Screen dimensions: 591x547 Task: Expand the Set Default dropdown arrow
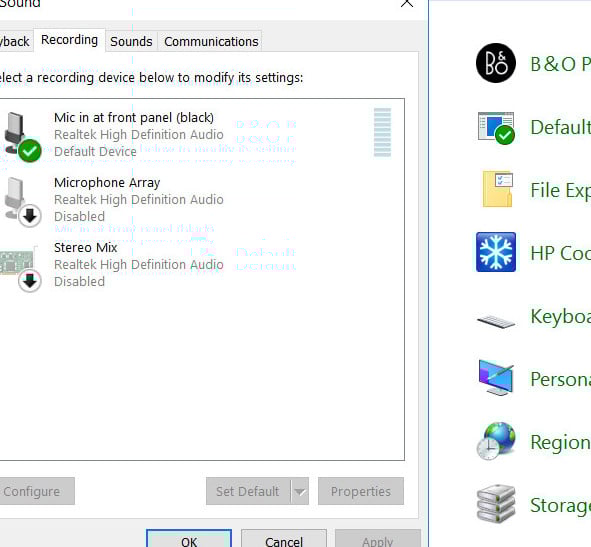click(300, 491)
